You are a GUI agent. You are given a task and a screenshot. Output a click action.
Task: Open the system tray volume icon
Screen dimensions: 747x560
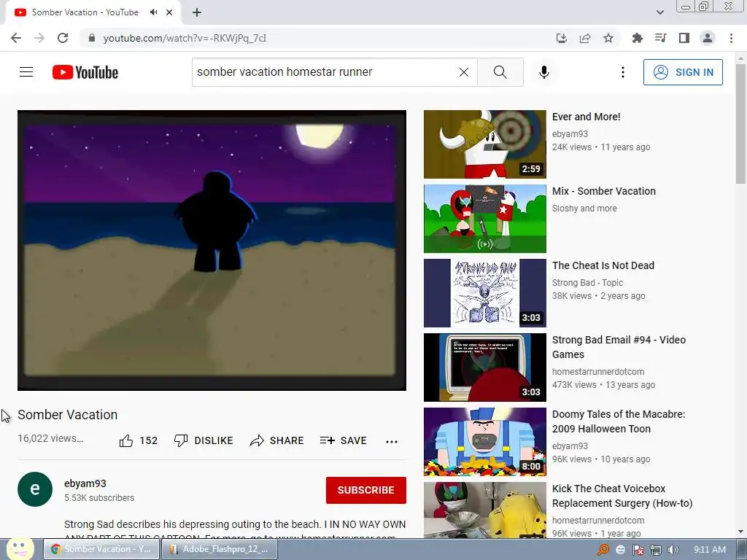673,550
